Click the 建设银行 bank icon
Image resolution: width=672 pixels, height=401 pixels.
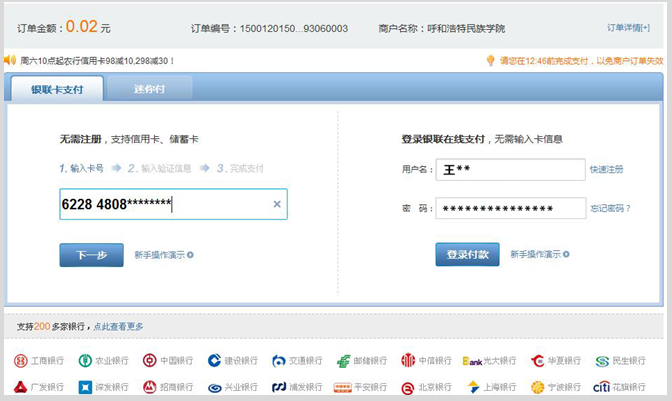(x=214, y=361)
